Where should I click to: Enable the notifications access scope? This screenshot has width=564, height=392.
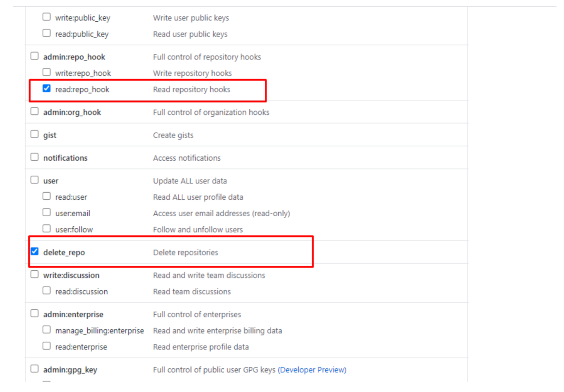pos(35,157)
